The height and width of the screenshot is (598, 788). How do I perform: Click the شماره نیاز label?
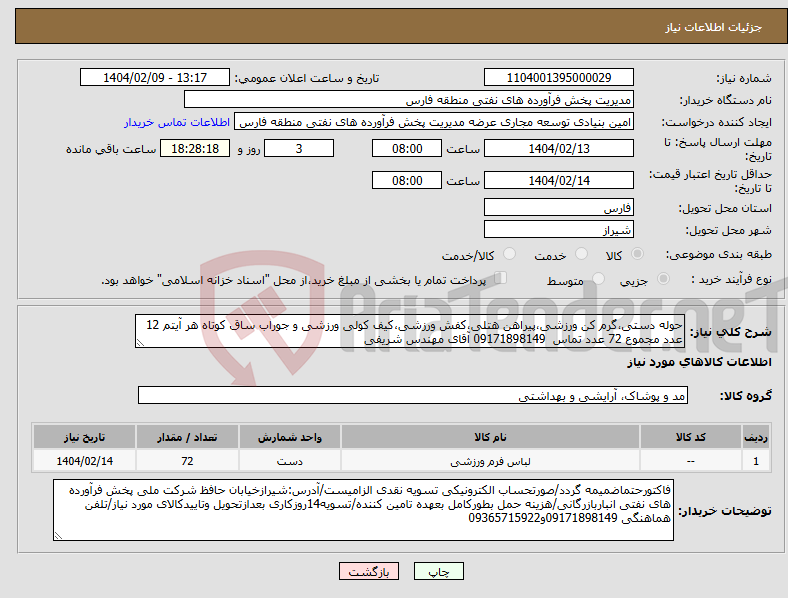(x=744, y=78)
